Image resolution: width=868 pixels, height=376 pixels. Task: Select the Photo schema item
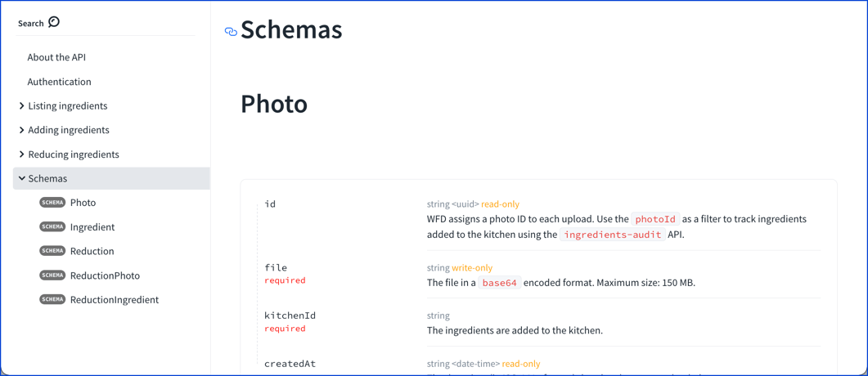point(83,203)
